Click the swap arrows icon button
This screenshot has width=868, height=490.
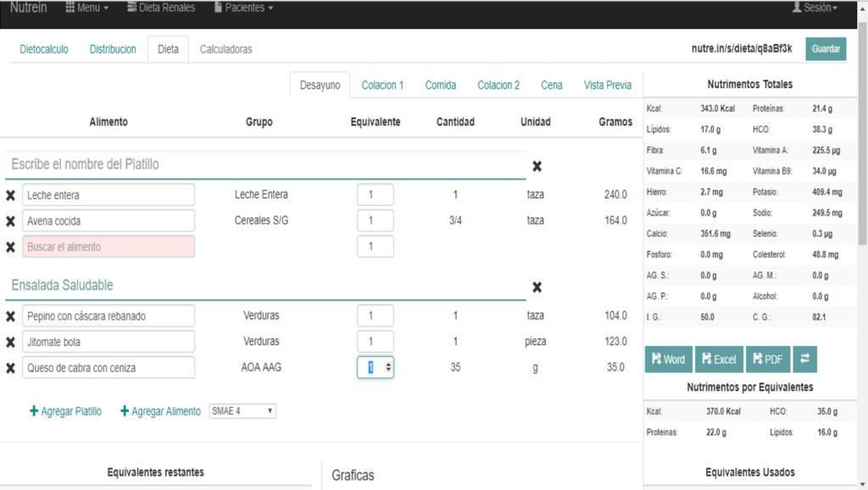[x=805, y=359]
